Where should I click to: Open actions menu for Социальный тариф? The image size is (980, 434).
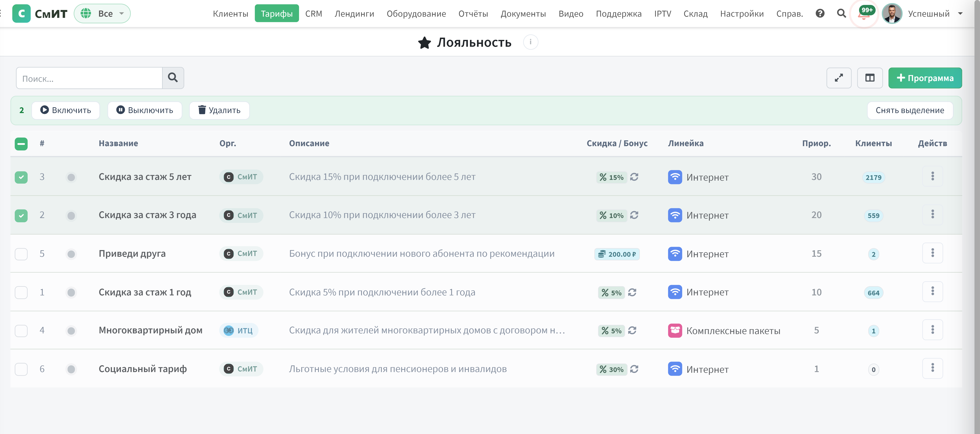(x=932, y=368)
